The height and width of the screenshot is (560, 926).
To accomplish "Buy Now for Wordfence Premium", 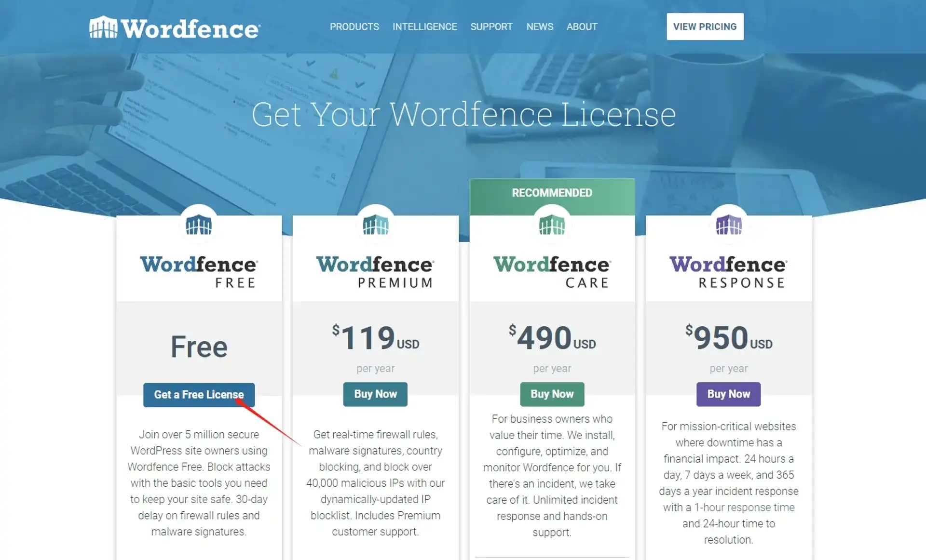I will point(375,394).
